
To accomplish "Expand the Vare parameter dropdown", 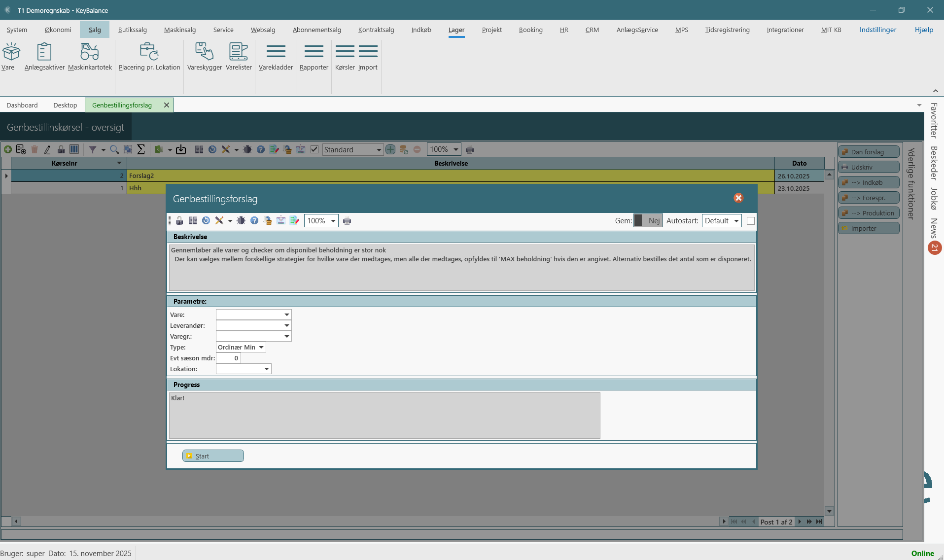I will pos(286,315).
